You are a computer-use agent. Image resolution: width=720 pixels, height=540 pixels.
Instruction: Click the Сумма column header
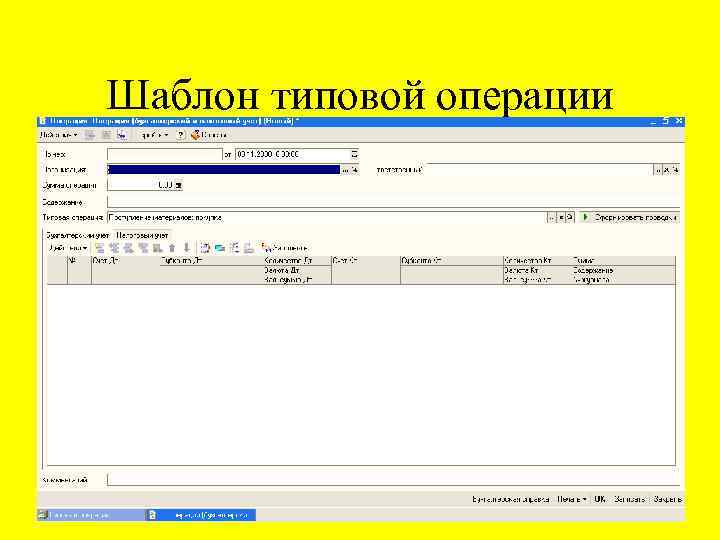pyautogui.click(x=624, y=261)
